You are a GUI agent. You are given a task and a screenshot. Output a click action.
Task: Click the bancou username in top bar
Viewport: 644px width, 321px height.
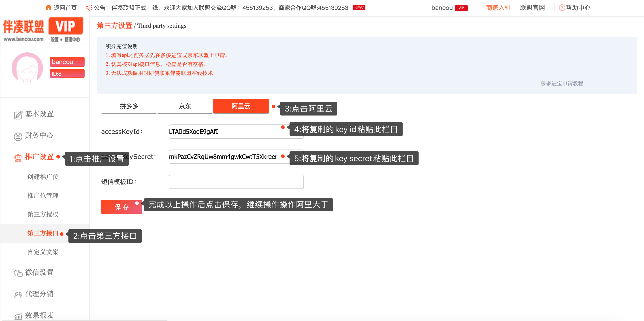pos(442,8)
